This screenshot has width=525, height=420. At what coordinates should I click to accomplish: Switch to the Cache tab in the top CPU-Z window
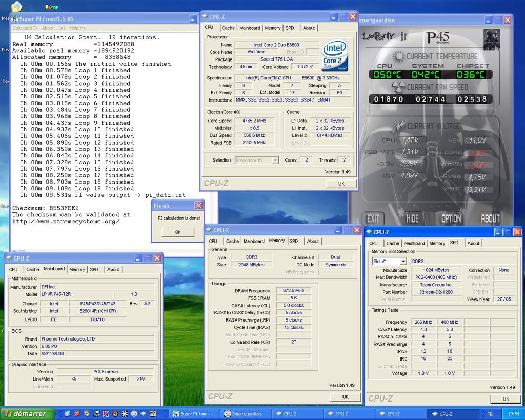(228, 28)
